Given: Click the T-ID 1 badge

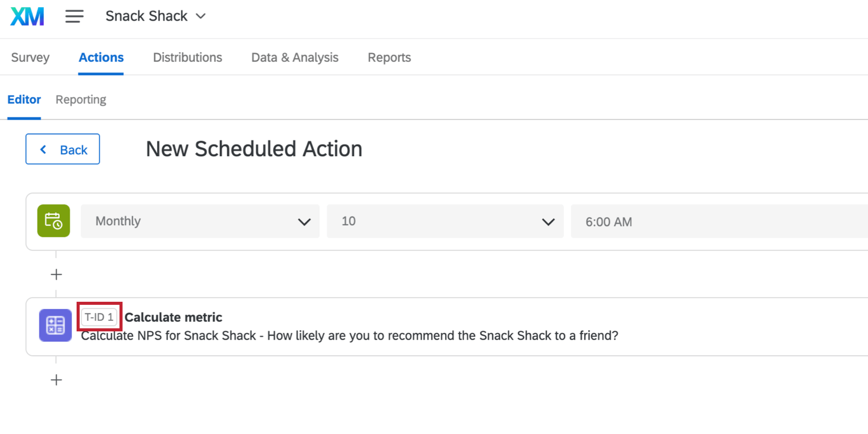Looking at the screenshot, I should [x=99, y=317].
